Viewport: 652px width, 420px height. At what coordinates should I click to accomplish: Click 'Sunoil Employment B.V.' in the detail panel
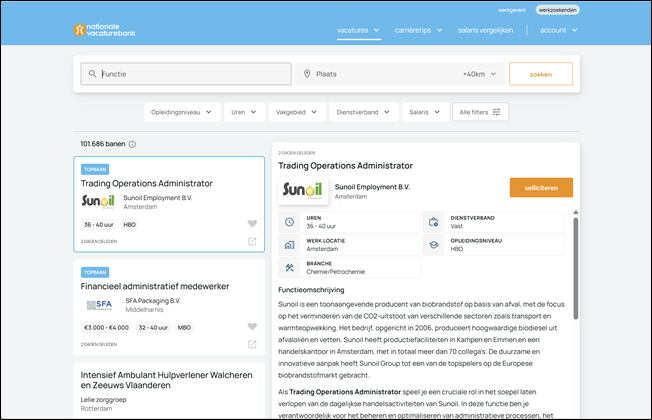(372, 187)
